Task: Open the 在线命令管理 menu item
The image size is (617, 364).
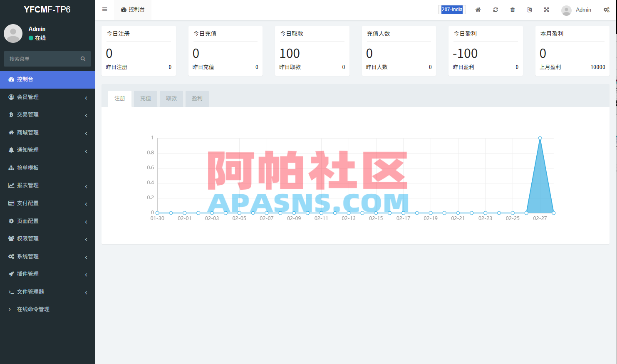Action: pyautogui.click(x=47, y=310)
